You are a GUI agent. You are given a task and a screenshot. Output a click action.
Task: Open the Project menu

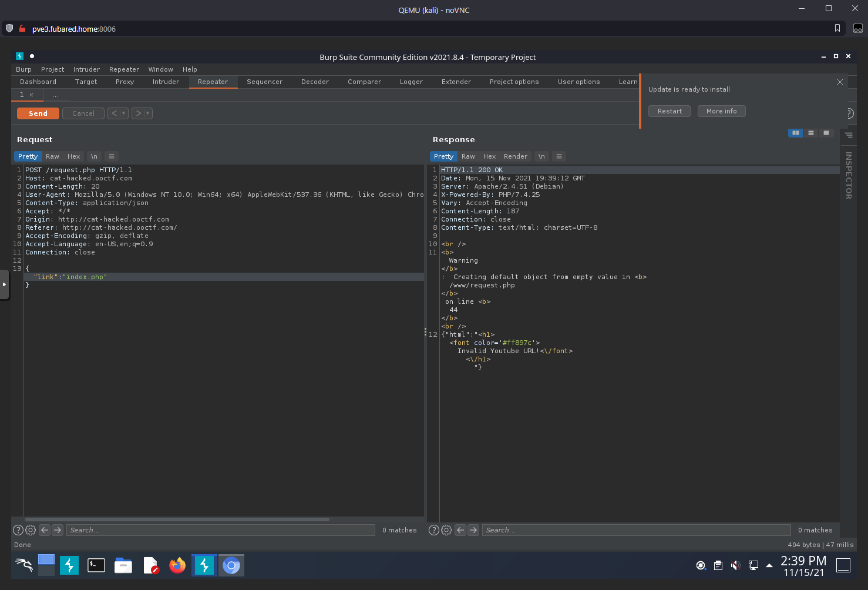point(52,69)
